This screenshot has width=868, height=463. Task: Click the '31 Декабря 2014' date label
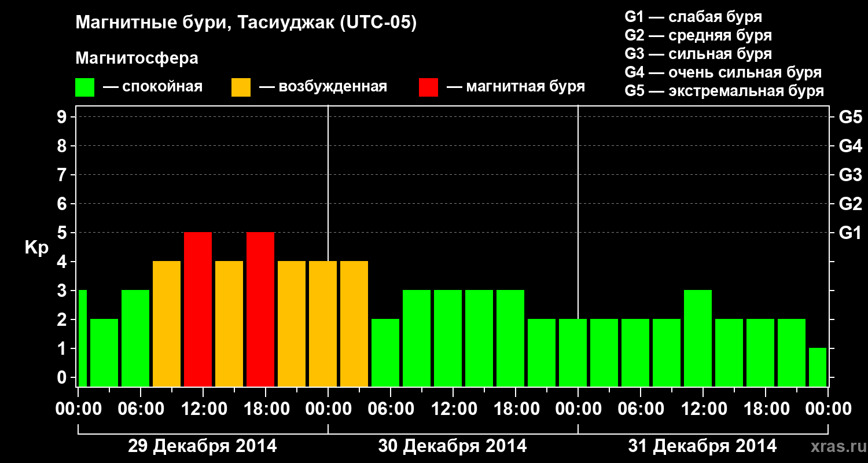point(703,446)
